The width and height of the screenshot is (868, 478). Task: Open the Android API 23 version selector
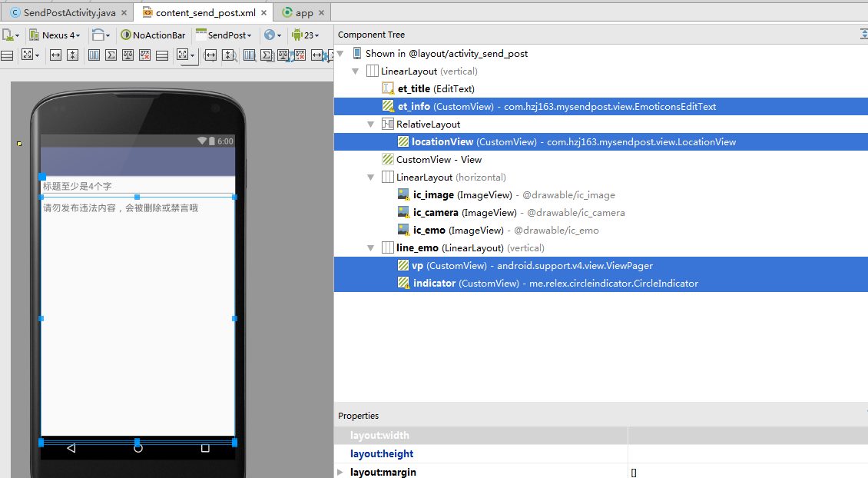(305, 35)
